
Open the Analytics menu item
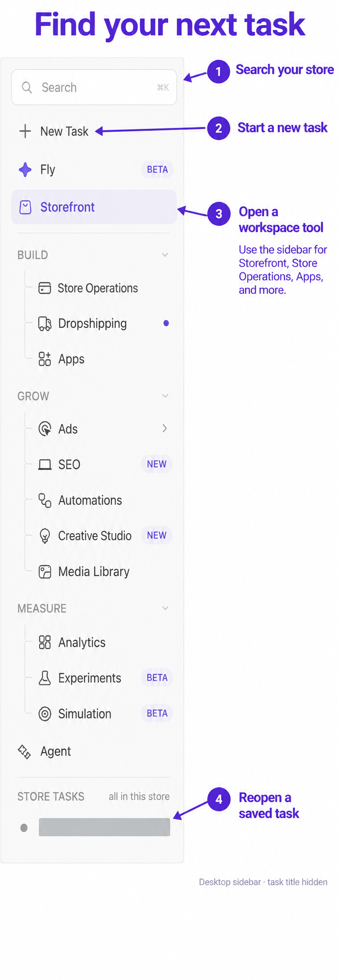[x=94, y=643]
